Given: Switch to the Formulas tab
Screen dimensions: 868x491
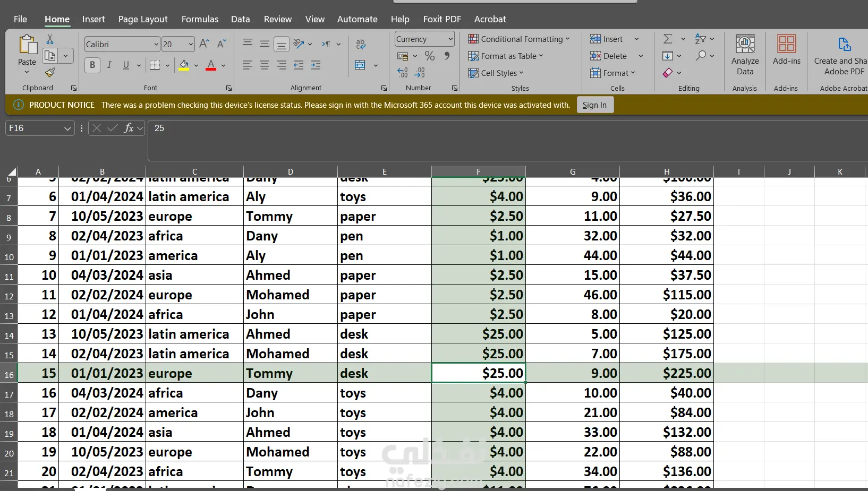Looking at the screenshot, I should [200, 19].
